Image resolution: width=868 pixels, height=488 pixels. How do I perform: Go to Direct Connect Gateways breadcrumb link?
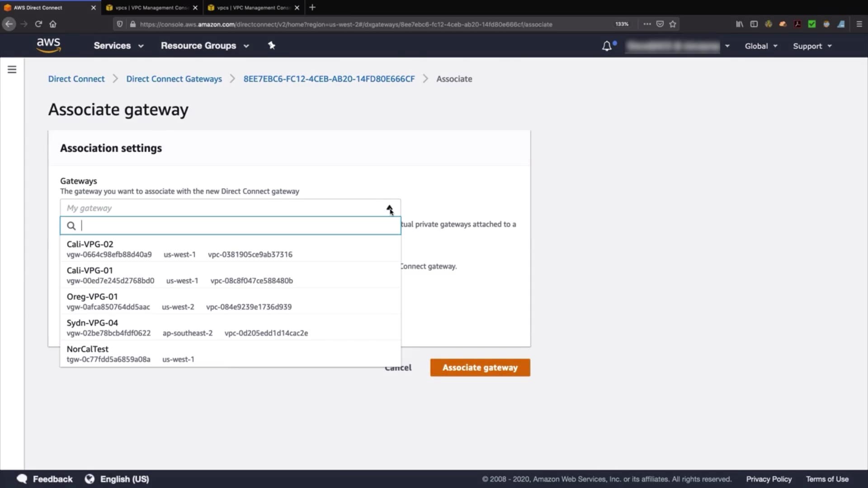click(x=174, y=79)
